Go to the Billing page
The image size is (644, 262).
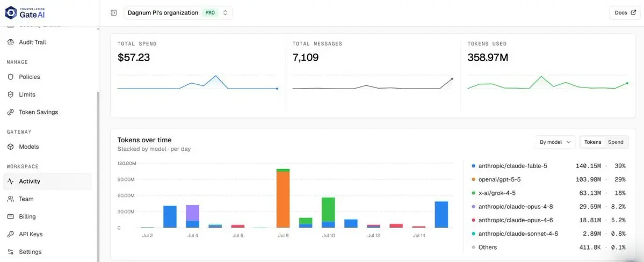47,216
